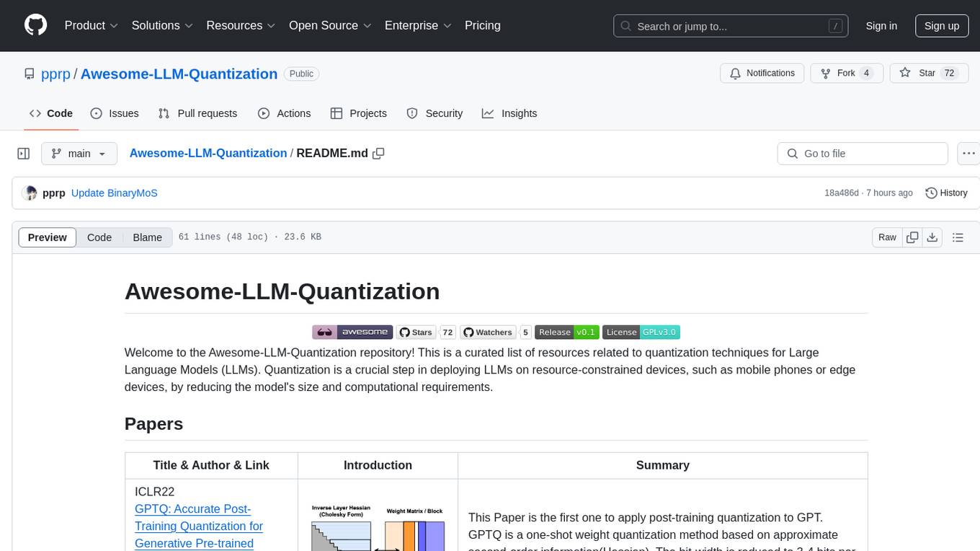Click the Release v0.1 badge
The width and height of the screenshot is (980, 551).
pos(566,332)
